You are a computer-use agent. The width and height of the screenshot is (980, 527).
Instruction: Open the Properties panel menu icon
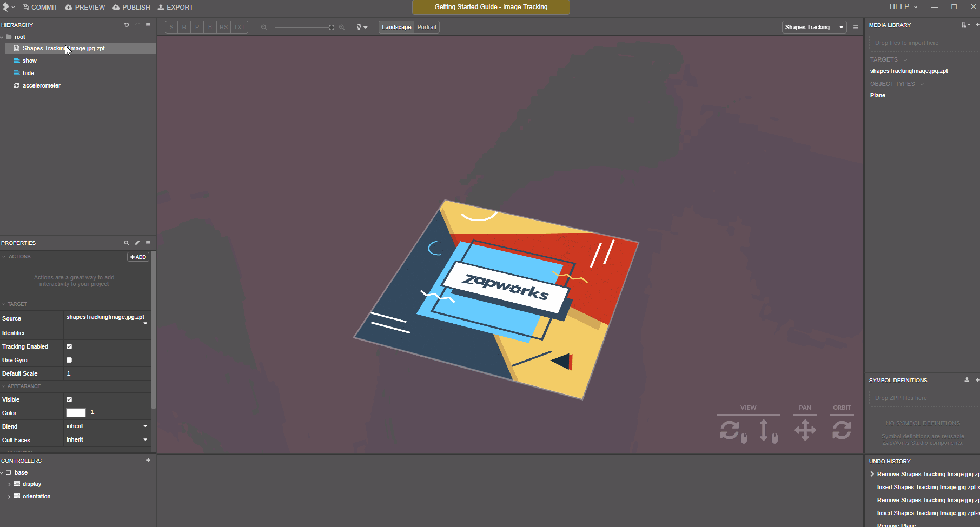tap(148, 243)
